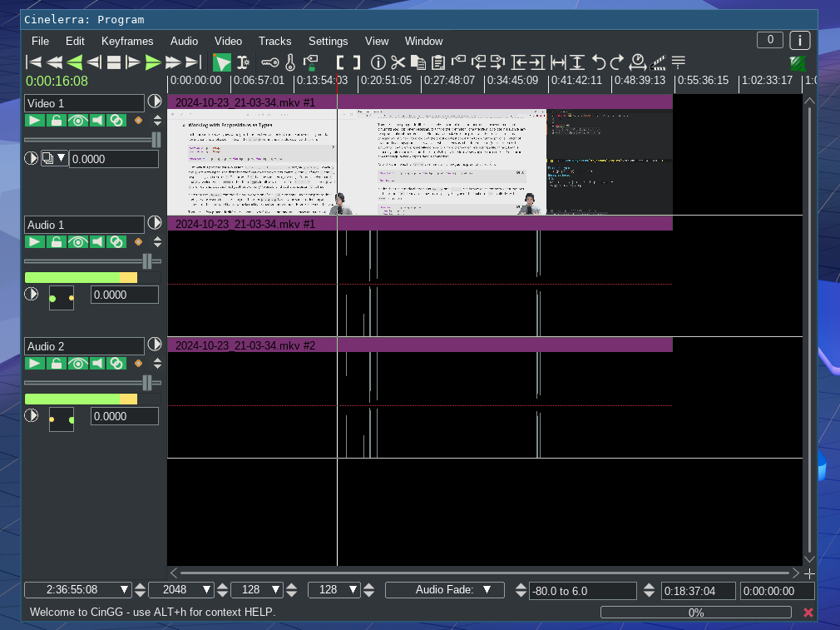
Task: Click the clipboard paste icon in toolbar
Action: (437, 62)
